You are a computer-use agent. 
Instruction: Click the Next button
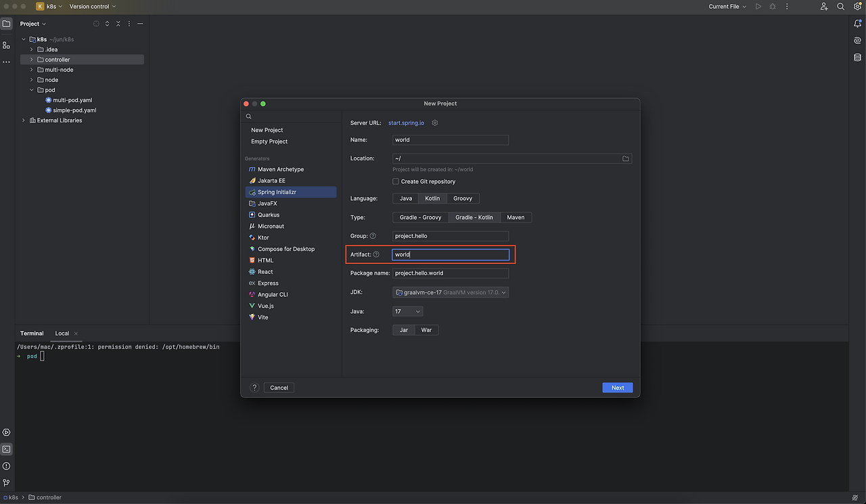(x=618, y=388)
